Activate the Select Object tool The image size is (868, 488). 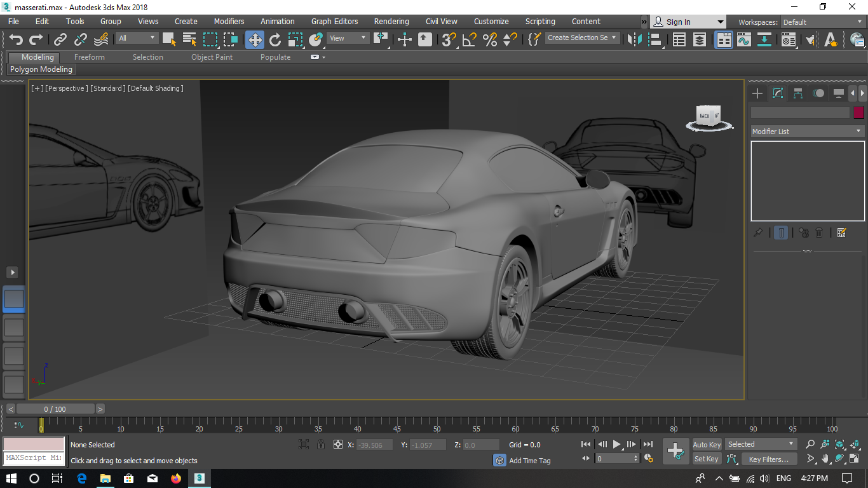169,40
